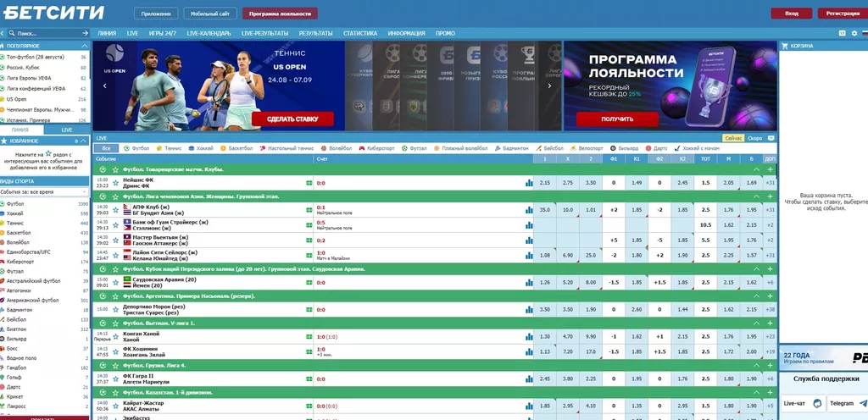Click СДЕЛАТЬ СТАВКУ on US Open banner
Image resolution: width=868 pixels, height=420 pixels.
coord(292,119)
